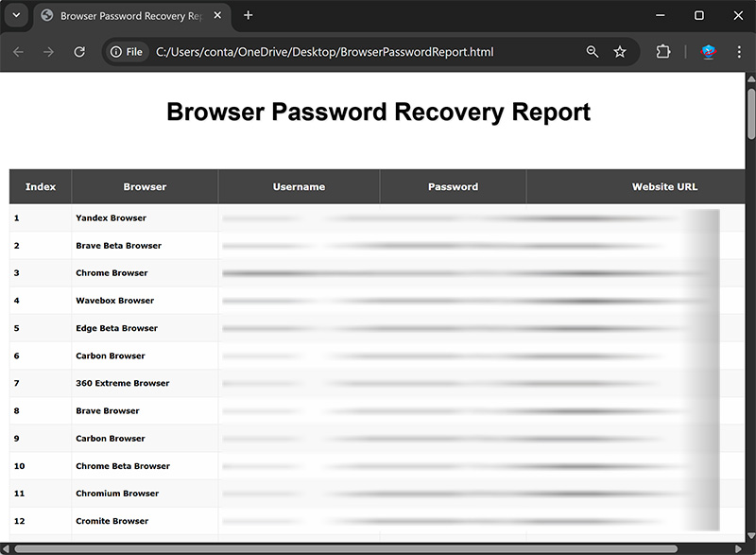
Task: Click index number 12 cell
Action: (x=41, y=521)
